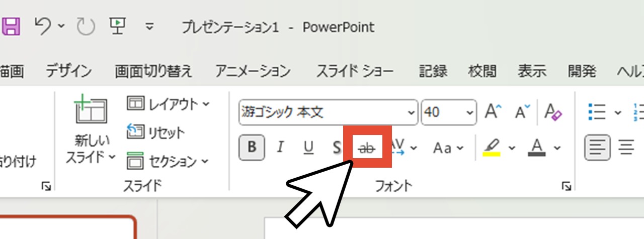Open the デザイン tab
The height and width of the screenshot is (239, 644).
(x=69, y=71)
